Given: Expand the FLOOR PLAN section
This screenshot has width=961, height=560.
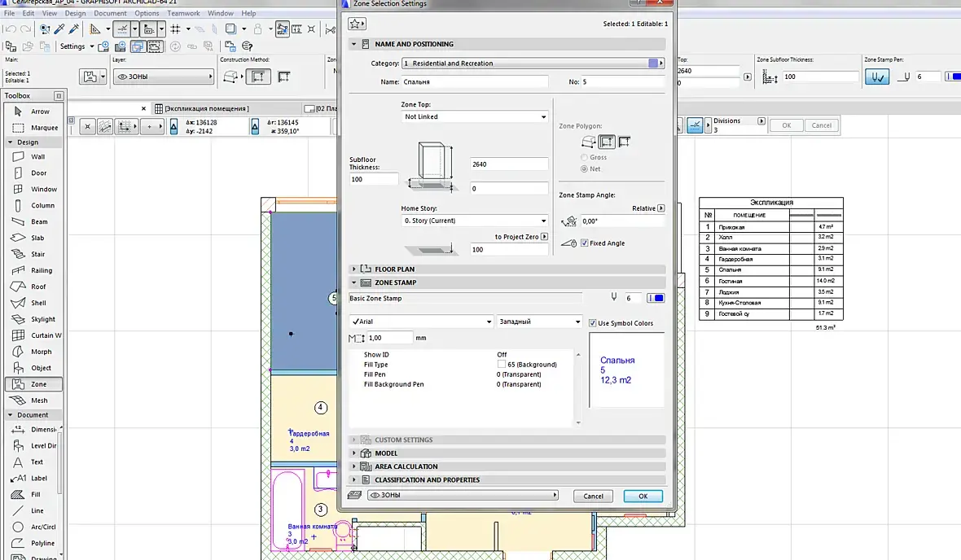Looking at the screenshot, I should (x=507, y=269).
